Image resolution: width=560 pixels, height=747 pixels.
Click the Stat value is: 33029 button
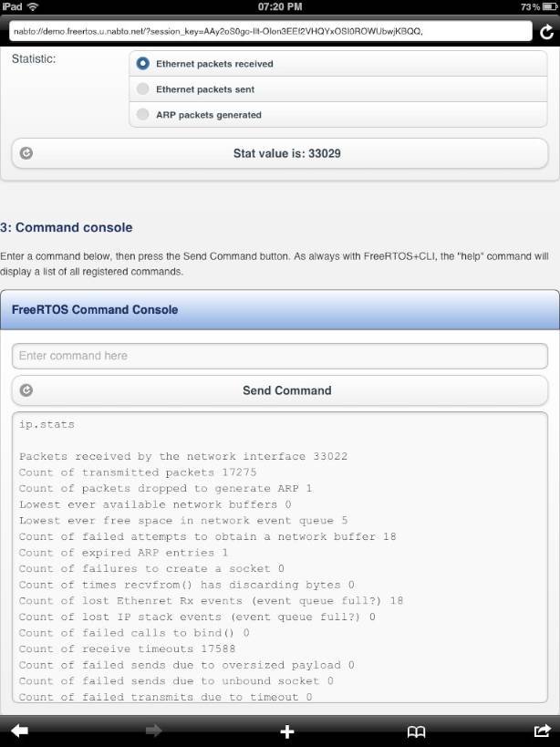280,153
